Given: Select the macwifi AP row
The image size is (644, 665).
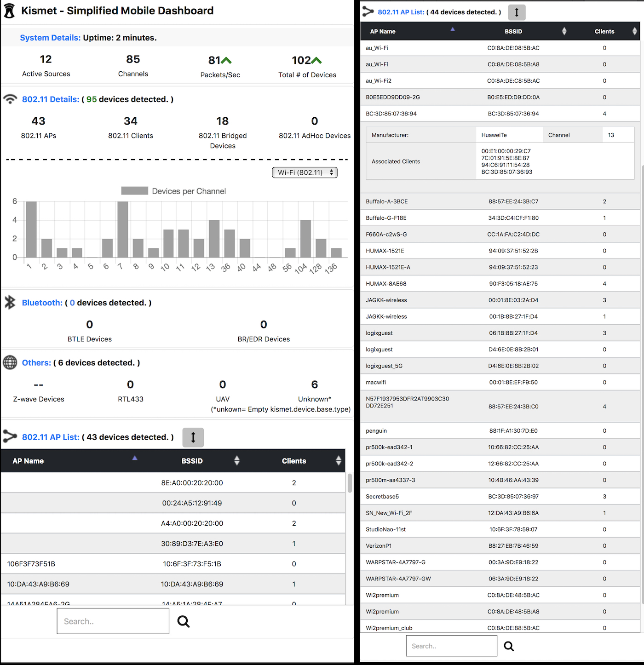Looking at the screenshot, I should 500,382.
